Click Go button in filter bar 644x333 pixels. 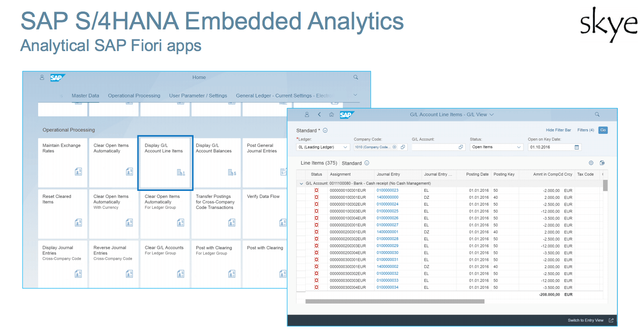click(x=603, y=130)
